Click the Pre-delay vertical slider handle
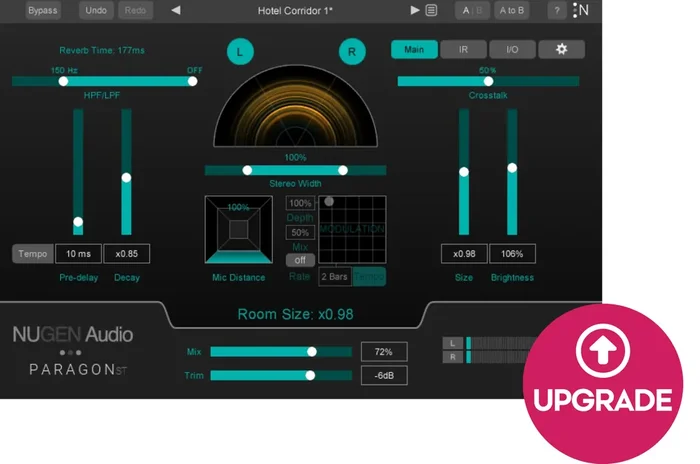Screen dimensions: 700x464 tap(78, 222)
